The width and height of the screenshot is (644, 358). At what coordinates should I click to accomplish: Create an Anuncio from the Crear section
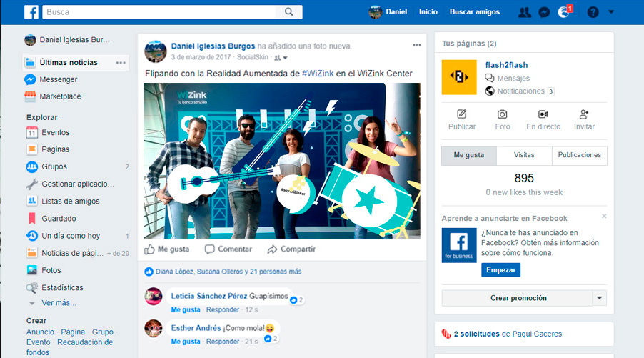click(40, 332)
